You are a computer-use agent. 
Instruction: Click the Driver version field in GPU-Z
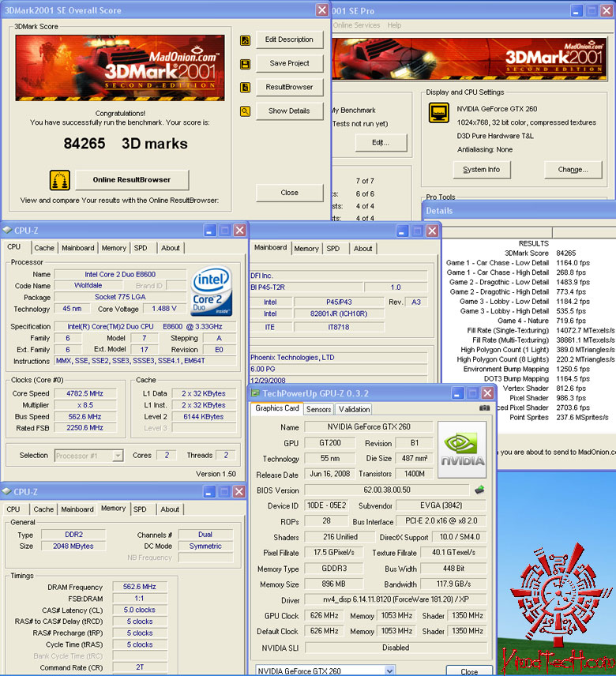pos(396,599)
